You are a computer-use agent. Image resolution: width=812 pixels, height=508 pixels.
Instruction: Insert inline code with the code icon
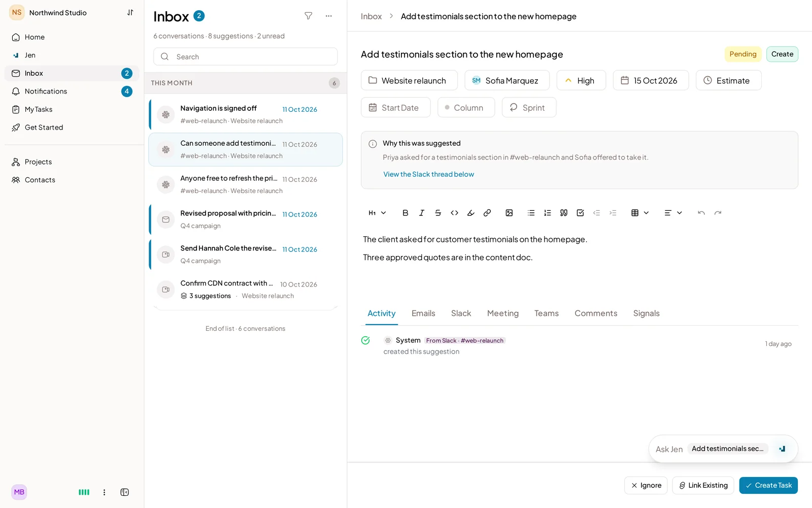coord(454,213)
